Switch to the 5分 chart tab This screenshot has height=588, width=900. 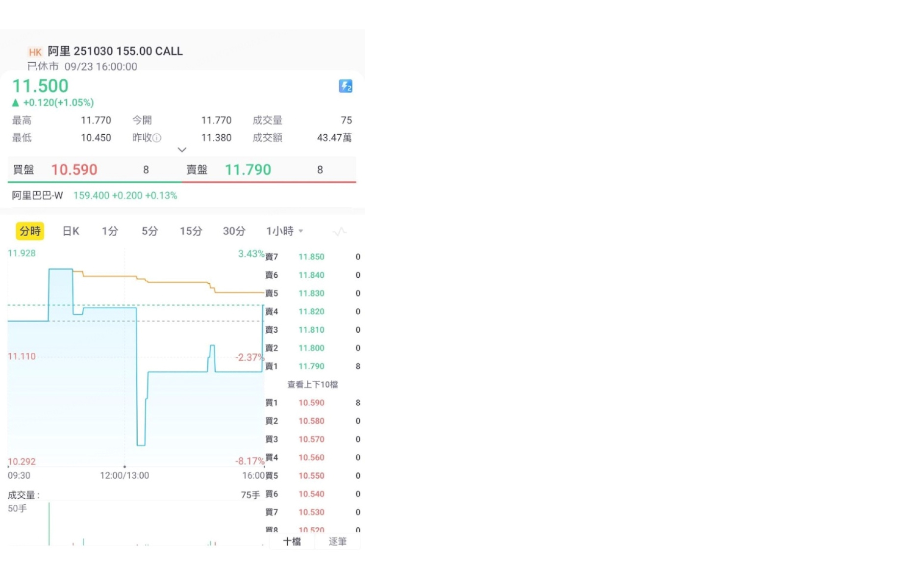point(150,231)
